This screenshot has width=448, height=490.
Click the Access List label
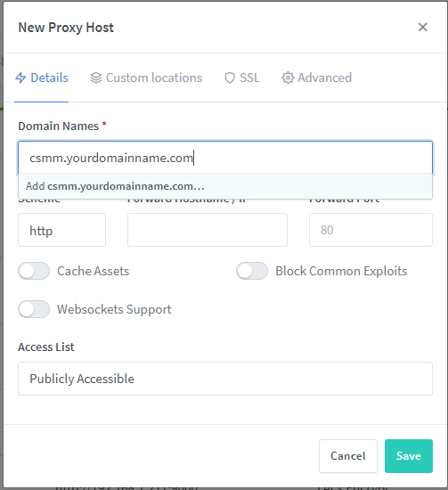(x=46, y=347)
